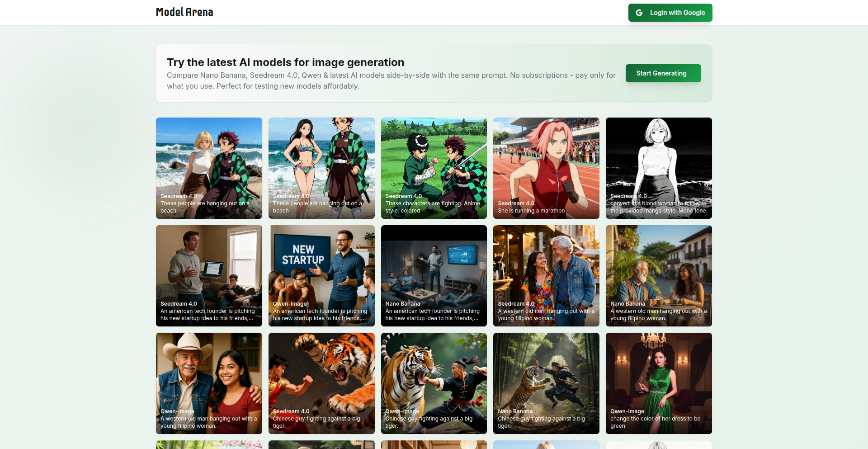868x449 pixels.
Task: Open Nano Banana western old man thumbnail
Action: pos(659,276)
